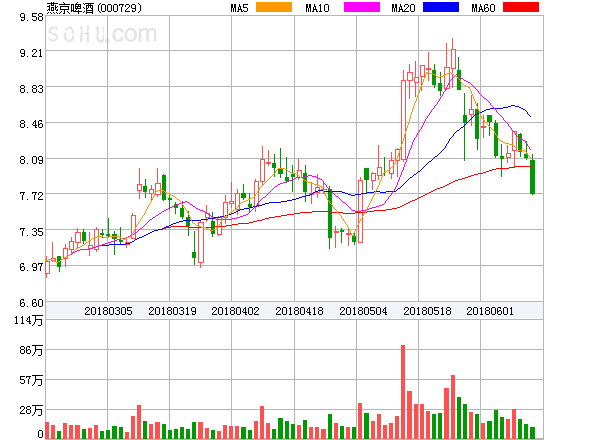Viewport: 600px width, 440px height.
Task: Click the 20180402 date label
Action: point(235,311)
